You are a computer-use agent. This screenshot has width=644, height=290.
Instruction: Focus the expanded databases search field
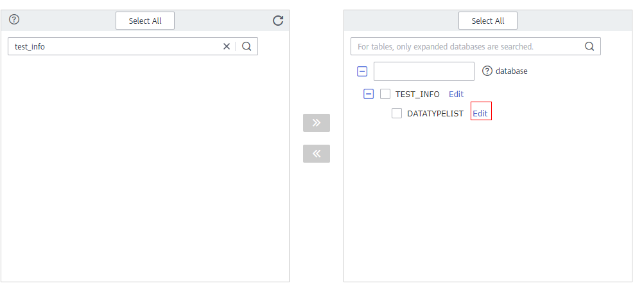(466, 46)
